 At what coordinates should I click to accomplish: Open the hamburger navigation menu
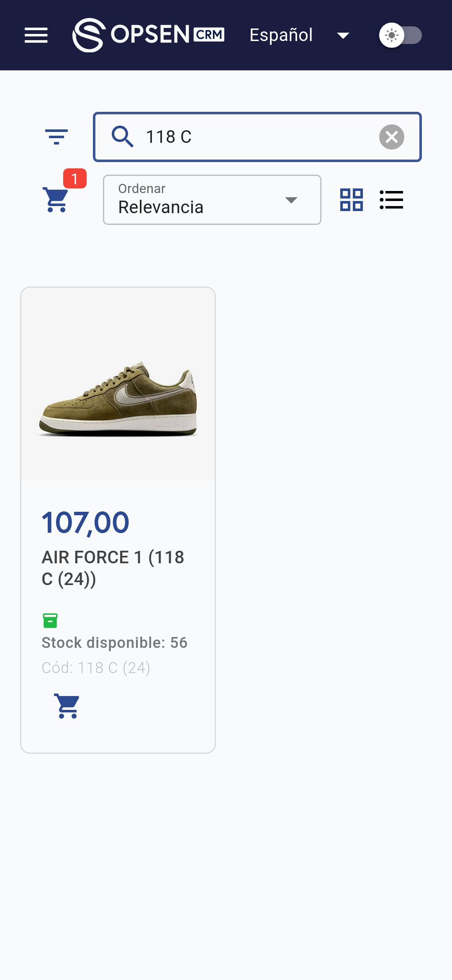click(36, 35)
